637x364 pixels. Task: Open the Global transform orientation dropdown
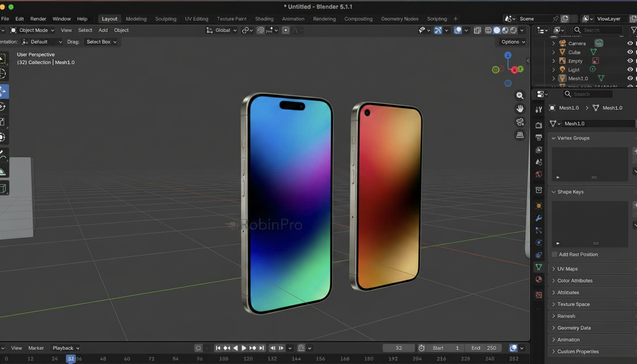tap(222, 30)
